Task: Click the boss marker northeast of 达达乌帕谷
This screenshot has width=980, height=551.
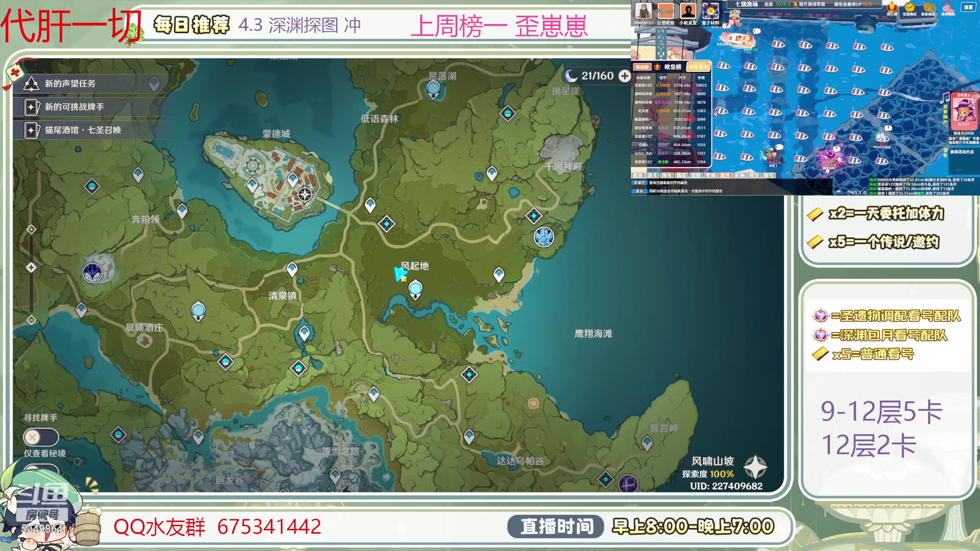Action: [533, 403]
